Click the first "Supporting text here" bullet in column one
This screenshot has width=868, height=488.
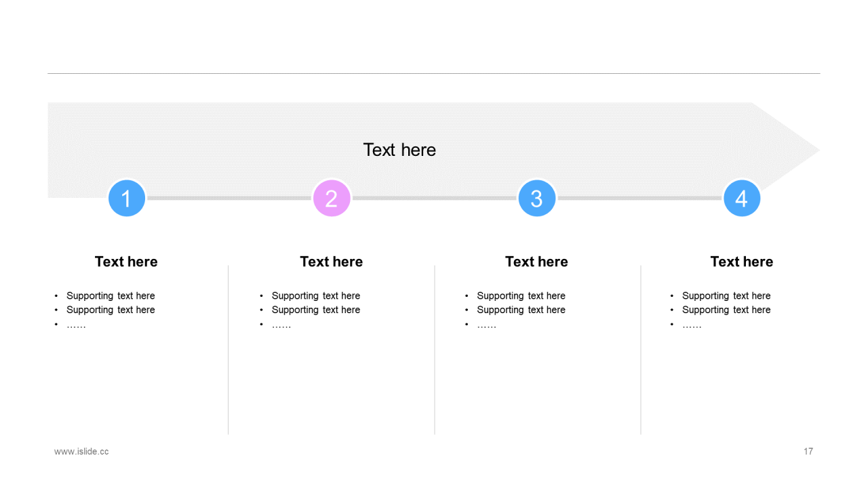coord(111,296)
